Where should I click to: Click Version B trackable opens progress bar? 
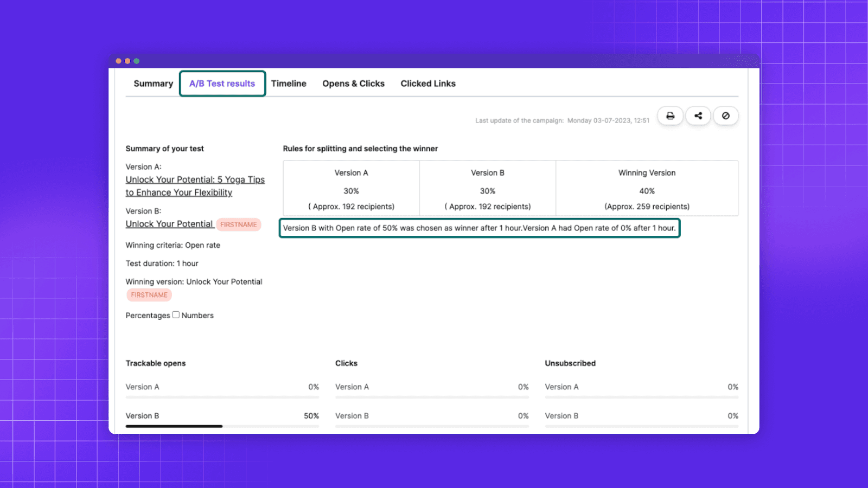click(x=222, y=426)
